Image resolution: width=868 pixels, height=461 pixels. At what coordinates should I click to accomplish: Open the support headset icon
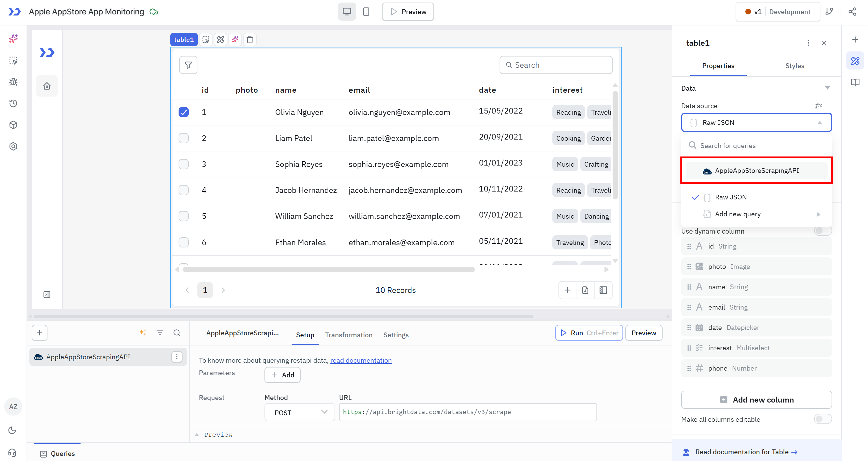12,452
